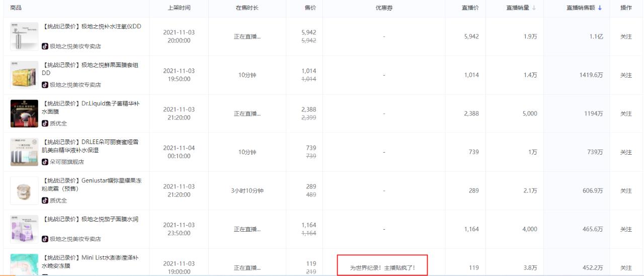The image size is (644, 276).
Task: Click 关注 in Geniustar row
Action: coord(626,191)
